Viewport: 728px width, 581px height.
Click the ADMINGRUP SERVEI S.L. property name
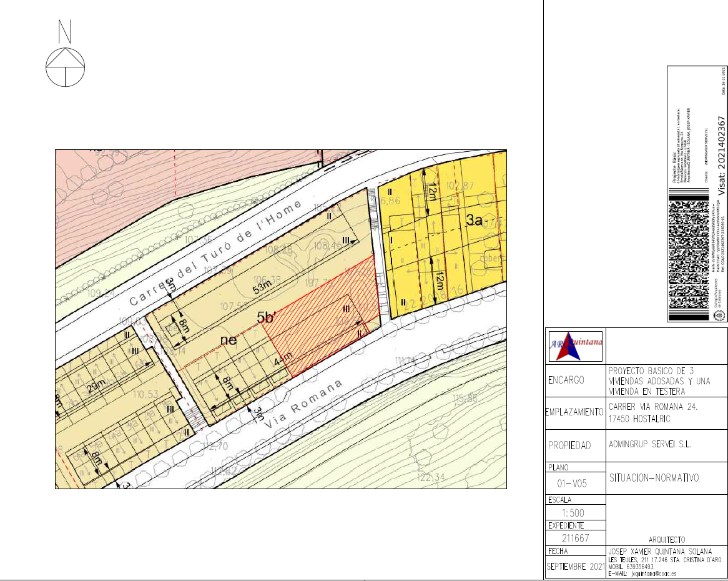click(x=649, y=445)
